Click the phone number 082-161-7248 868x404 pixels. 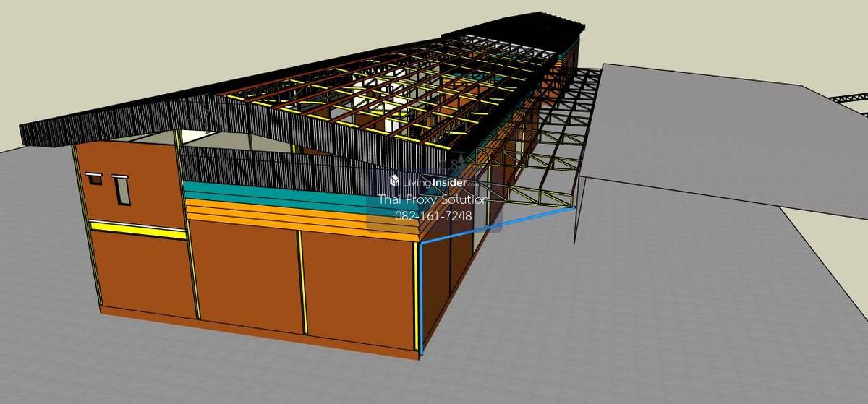433,215
